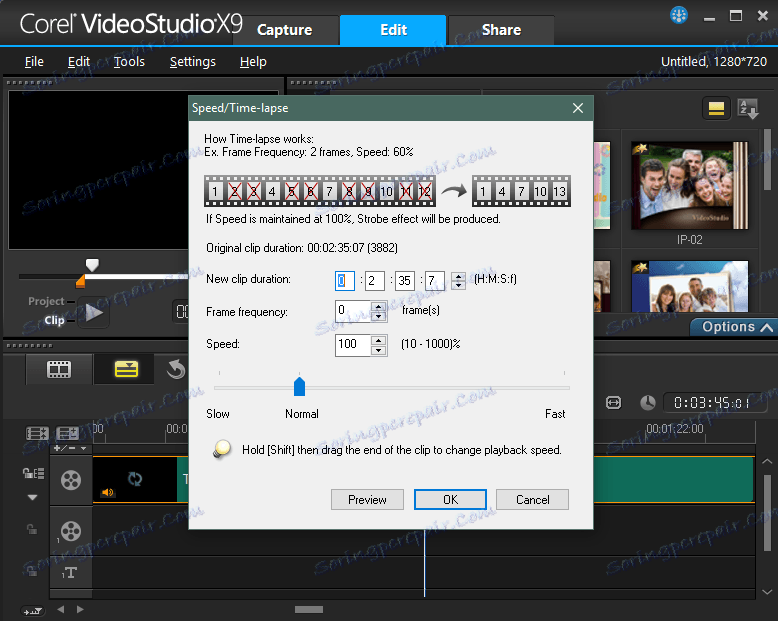The width and height of the screenshot is (778, 621).
Task: Select Clip preview mode
Action: [x=54, y=320]
